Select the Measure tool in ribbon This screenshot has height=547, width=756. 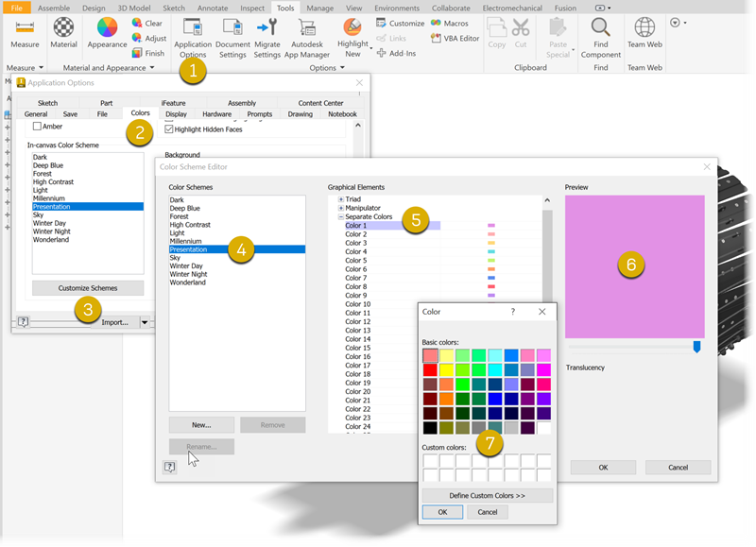[25, 33]
